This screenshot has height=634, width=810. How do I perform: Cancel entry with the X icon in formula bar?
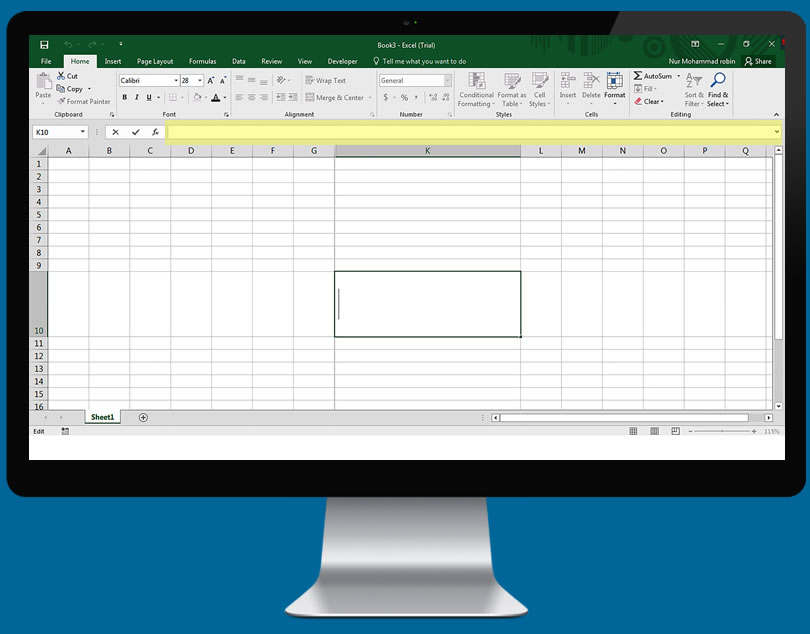pos(115,132)
